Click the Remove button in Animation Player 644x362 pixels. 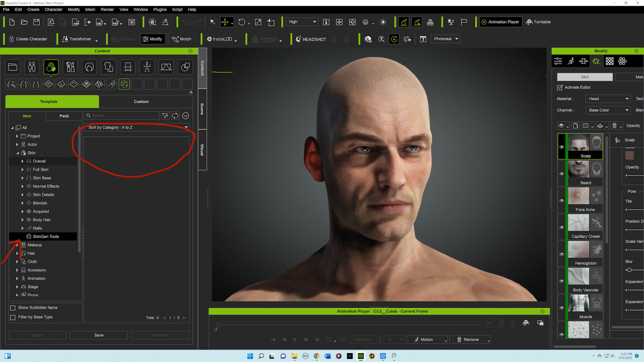point(470,340)
